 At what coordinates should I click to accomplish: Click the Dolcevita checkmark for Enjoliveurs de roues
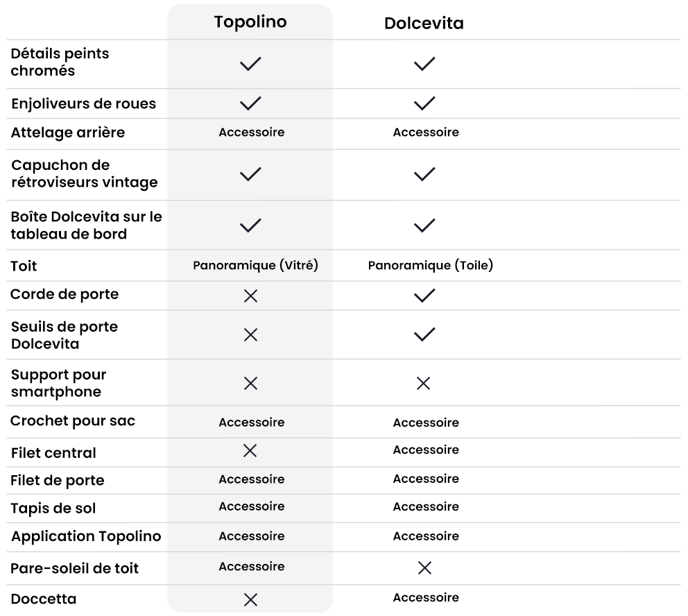[424, 103]
